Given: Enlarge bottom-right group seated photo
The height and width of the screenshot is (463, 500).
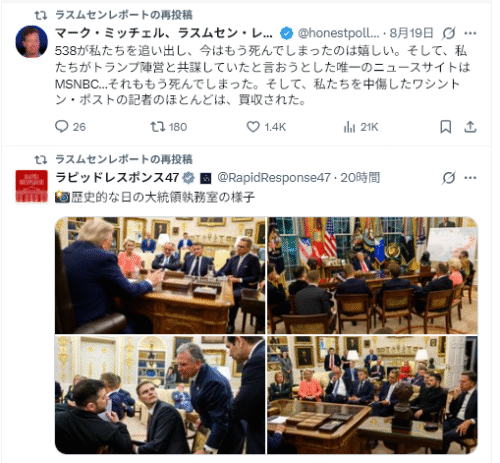Looking at the screenshot, I should click(372, 395).
